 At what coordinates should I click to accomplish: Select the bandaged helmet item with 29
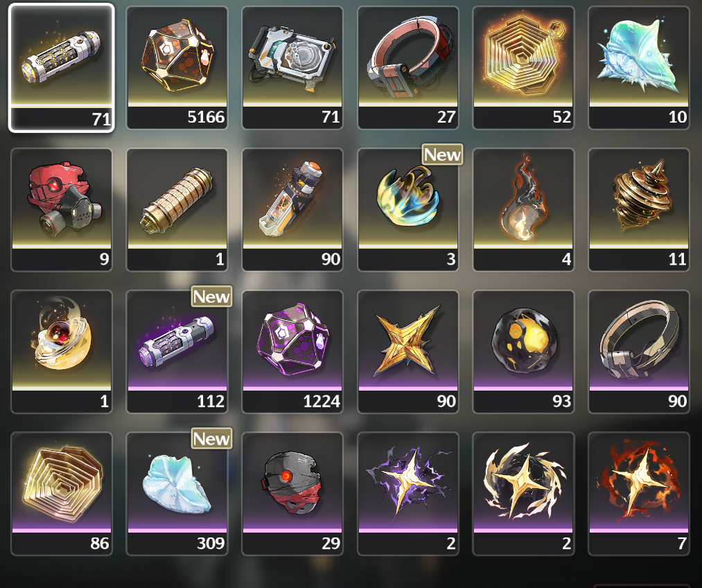pos(292,494)
